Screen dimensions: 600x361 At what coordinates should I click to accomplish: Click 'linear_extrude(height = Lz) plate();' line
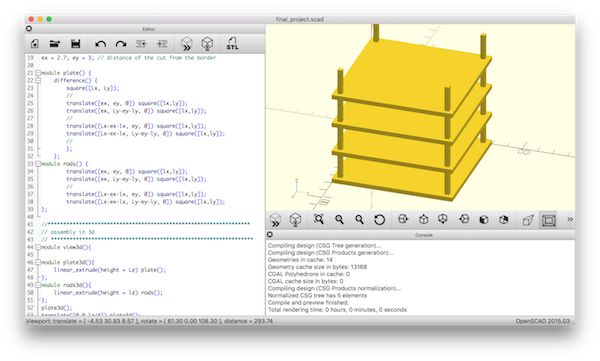click(109, 270)
